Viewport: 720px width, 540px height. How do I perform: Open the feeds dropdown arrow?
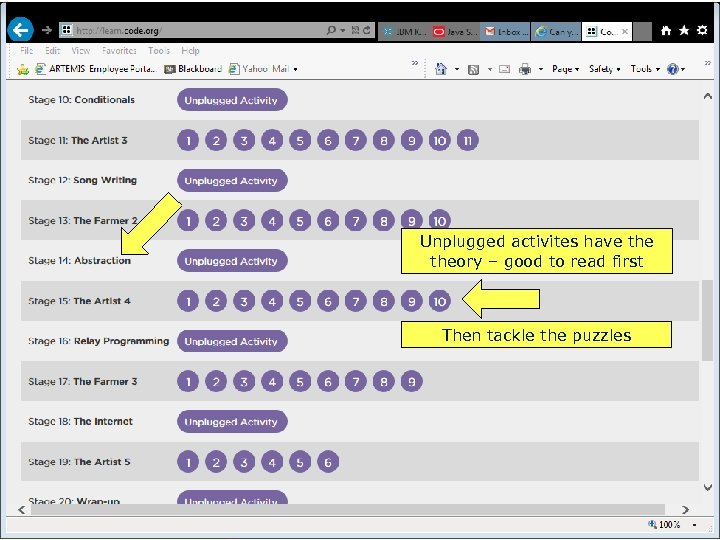point(489,69)
